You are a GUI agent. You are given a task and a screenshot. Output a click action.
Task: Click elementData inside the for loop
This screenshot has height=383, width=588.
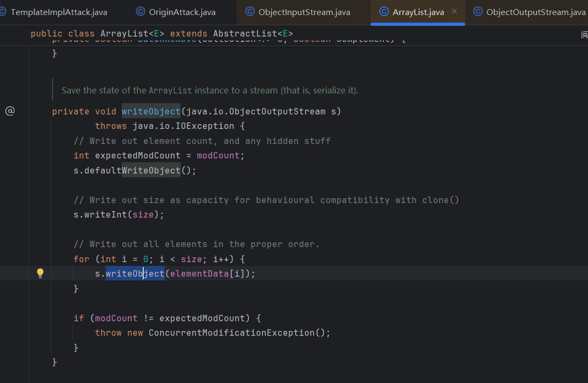[x=199, y=274]
